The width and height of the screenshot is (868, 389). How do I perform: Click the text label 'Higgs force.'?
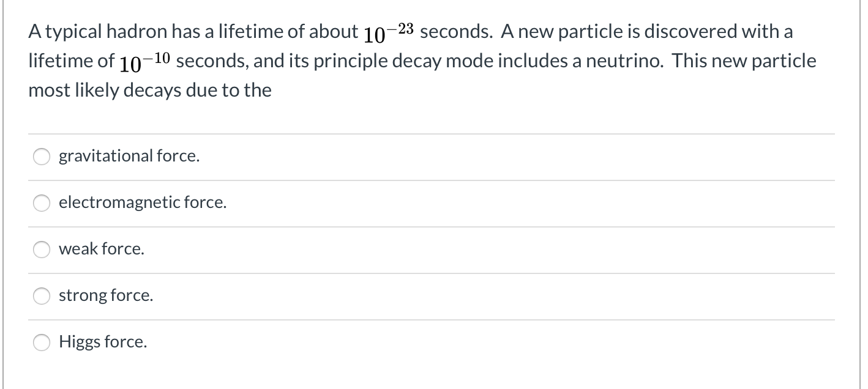tap(102, 342)
